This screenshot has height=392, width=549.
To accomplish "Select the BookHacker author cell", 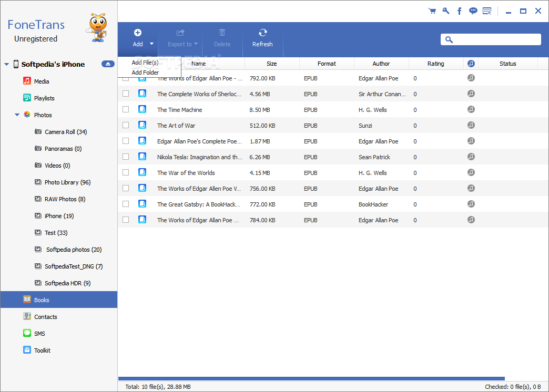I will [373, 204].
